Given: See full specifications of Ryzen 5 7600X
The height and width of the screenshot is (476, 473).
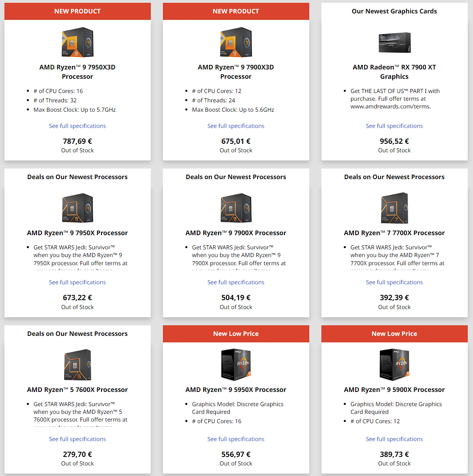Looking at the screenshot, I should coord(78,439).
